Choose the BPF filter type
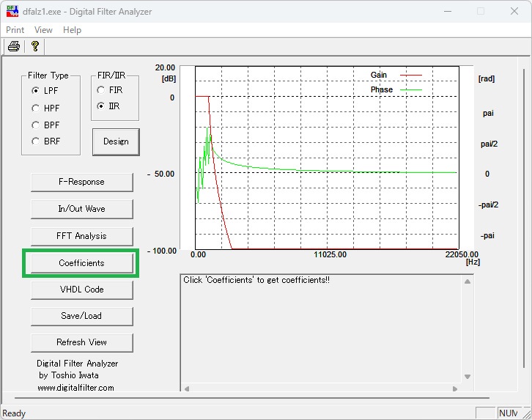 [36, 125]
